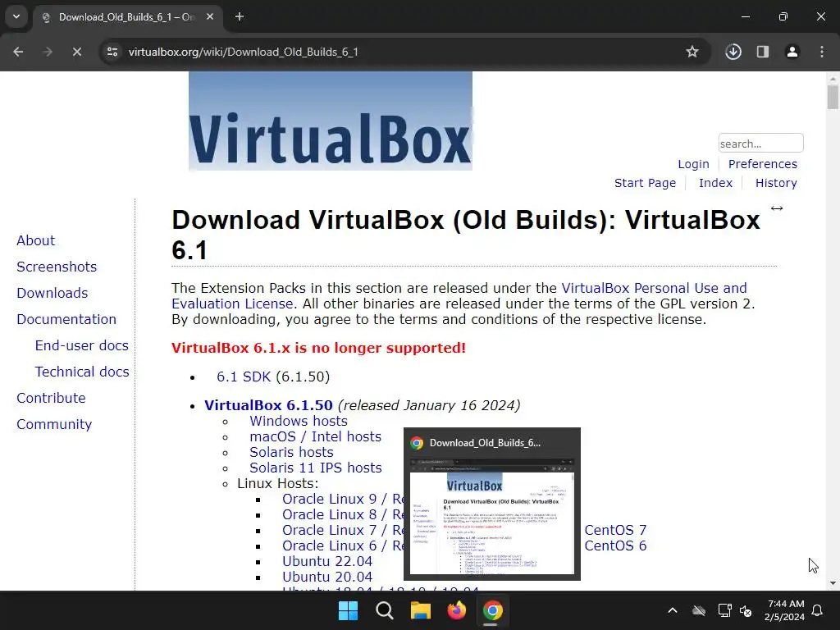
Task: Download Ubuntu 20.04 package
Action: coord(327,577)
